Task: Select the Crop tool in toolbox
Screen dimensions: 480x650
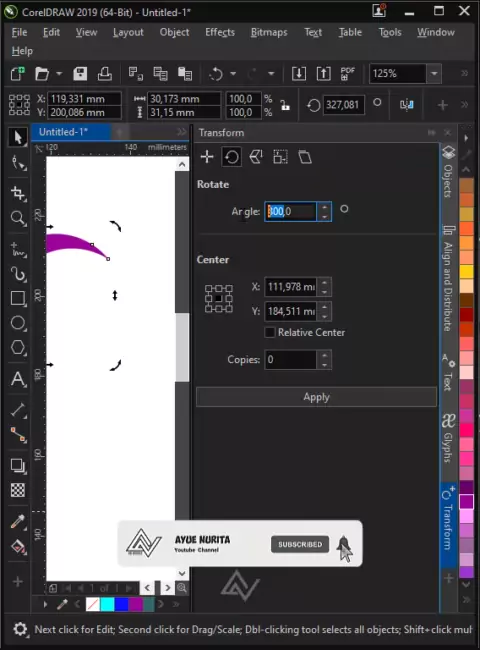Action: pyautogui.click(x=18, y=193)
